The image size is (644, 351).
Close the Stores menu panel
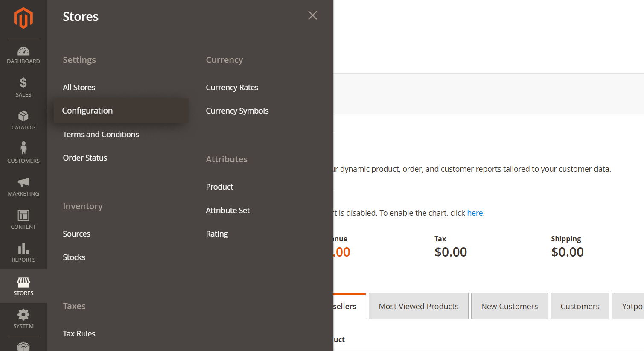click(x=312, y=15)
